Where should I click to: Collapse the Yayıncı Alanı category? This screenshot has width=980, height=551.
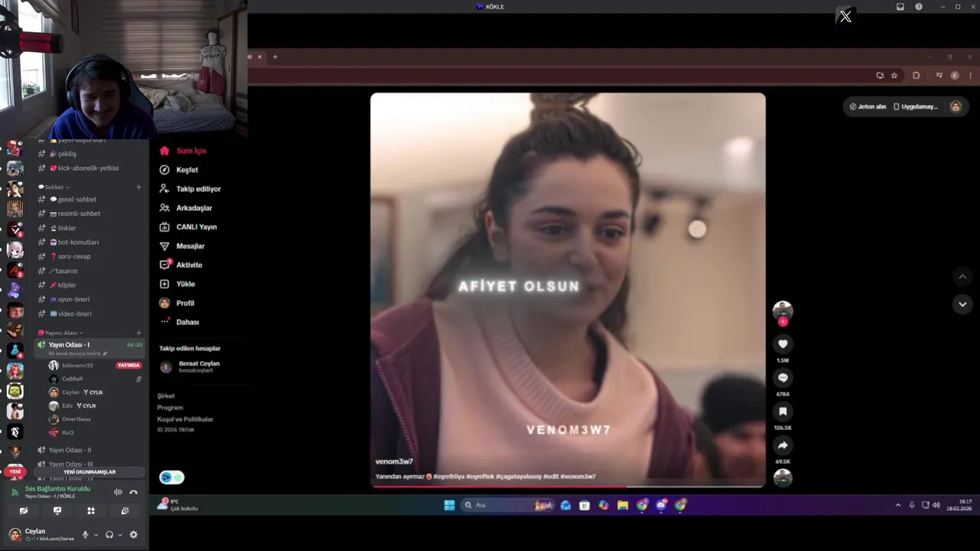click(x=60, y=333)
